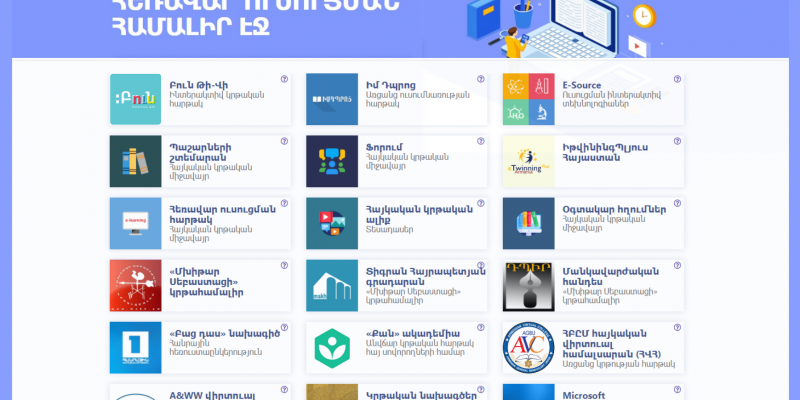Click the question mark on E-Source card
The height and width of the screenshot is (400, 800).
pyautogui.click(x=678, y=79)
